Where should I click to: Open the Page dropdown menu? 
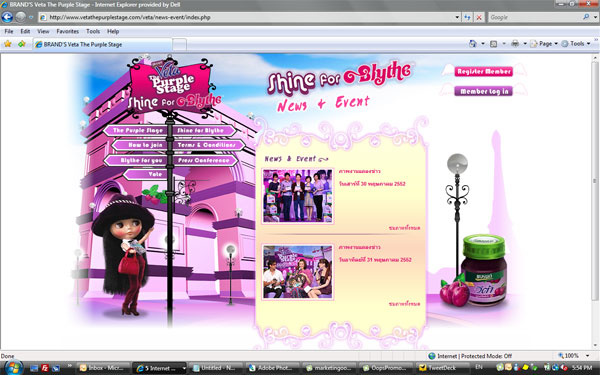pos(544,44)
